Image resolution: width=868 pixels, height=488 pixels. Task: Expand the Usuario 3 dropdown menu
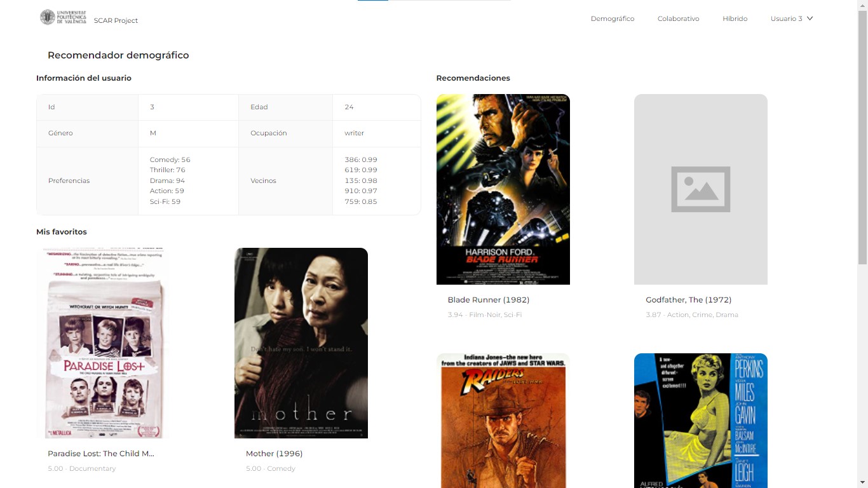pyautogui.click(x=792, y=19)
